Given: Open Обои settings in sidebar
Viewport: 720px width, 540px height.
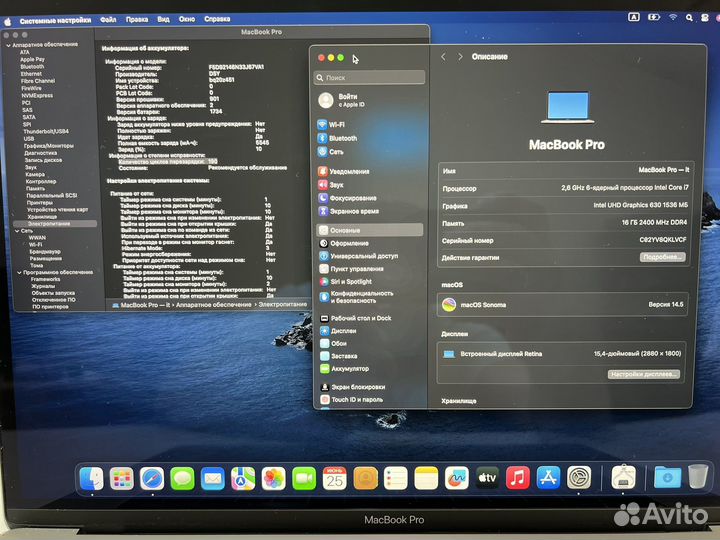Looking at the screenshot, I should click(x=333, y=343).
